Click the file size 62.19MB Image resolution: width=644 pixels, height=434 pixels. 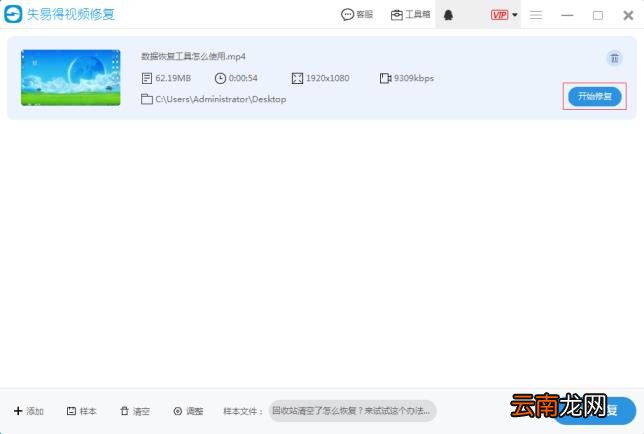point(173,78)
